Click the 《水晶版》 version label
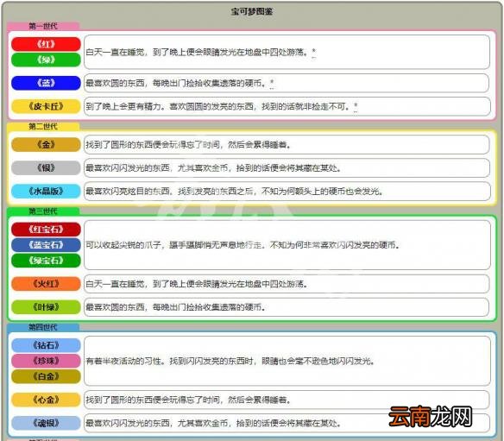The image size is (504, 441). (x=46, y=192)
